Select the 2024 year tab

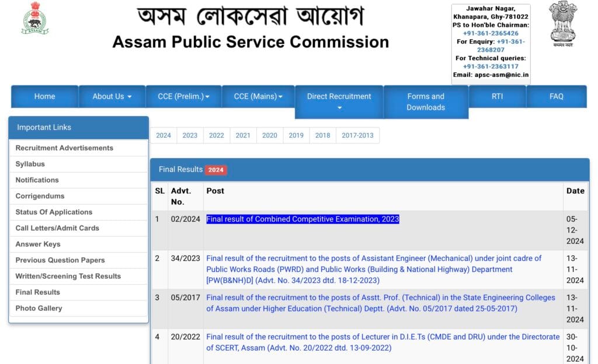pyautogui.click(x=164, y=135)
